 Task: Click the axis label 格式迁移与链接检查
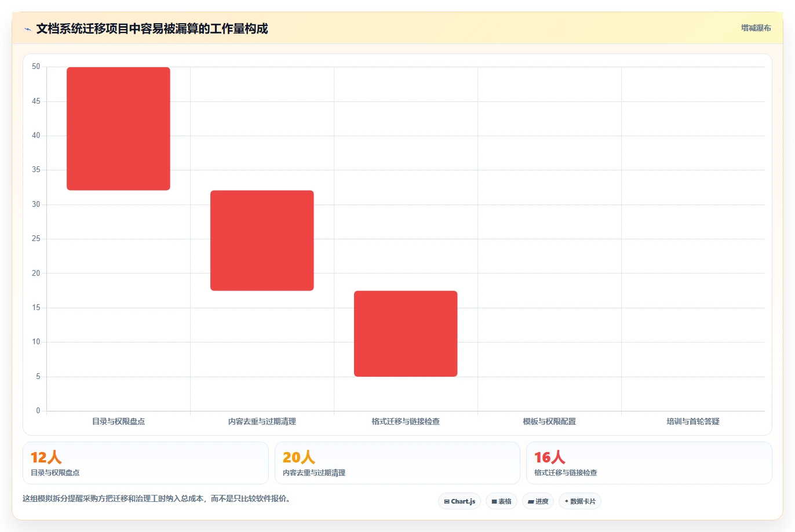pos(406,421)
